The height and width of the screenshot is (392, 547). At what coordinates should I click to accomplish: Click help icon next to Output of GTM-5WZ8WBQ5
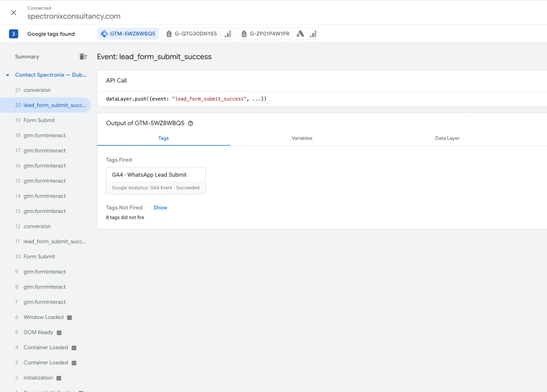[x=190, y=123]
